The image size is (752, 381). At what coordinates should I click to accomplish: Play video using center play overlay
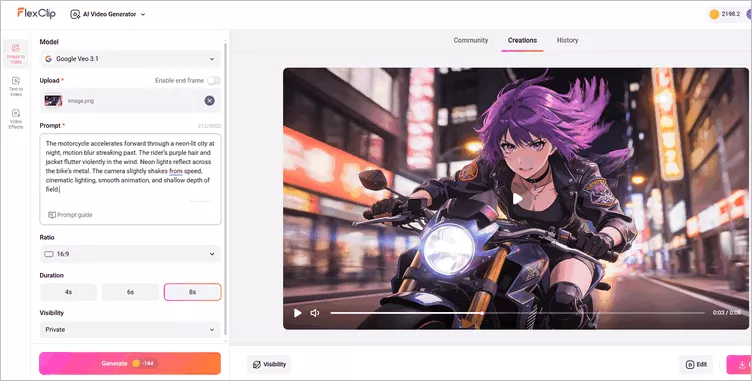point(517,198)
